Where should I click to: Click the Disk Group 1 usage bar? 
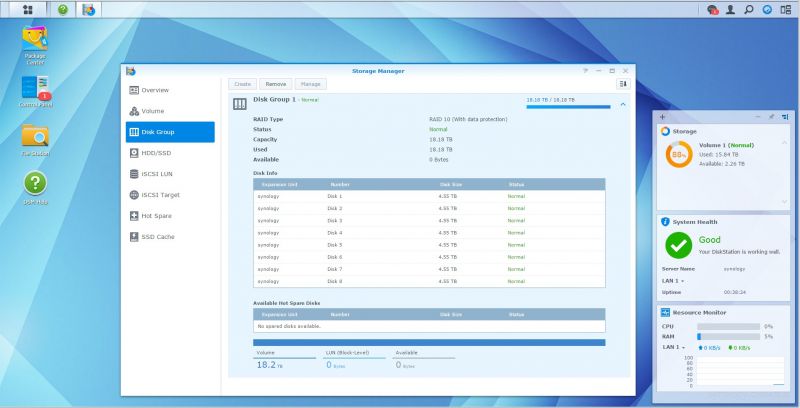pos(568,107)
